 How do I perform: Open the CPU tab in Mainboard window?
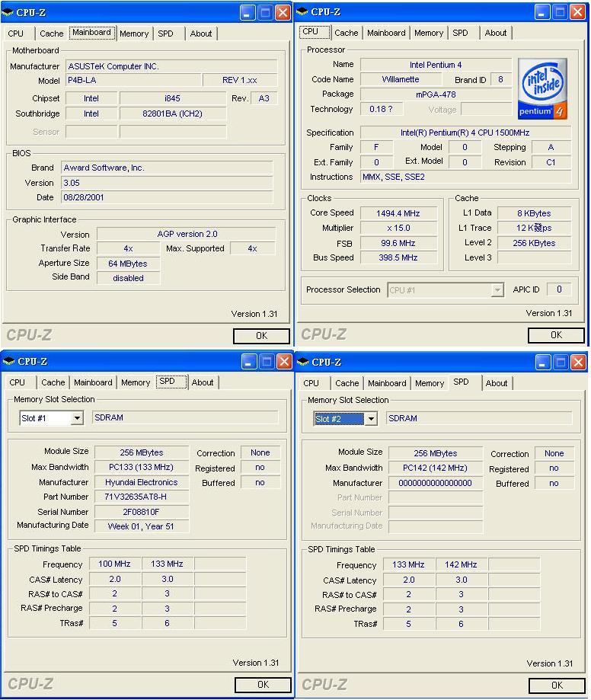point(16,34)
